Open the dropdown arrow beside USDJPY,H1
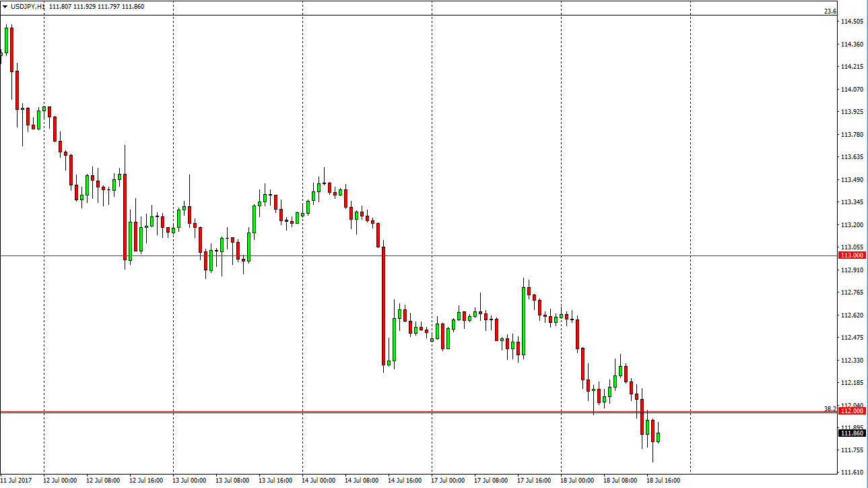The width and height of the screenshot is (868, 488). pyautogui.click(x=5, y=7)
